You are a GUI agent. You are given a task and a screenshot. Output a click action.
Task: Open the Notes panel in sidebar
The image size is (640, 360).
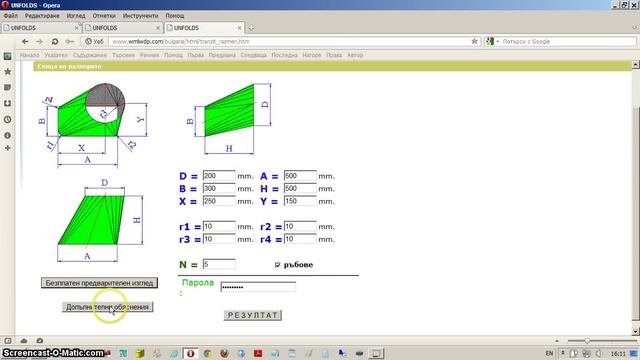coord(7,88)
